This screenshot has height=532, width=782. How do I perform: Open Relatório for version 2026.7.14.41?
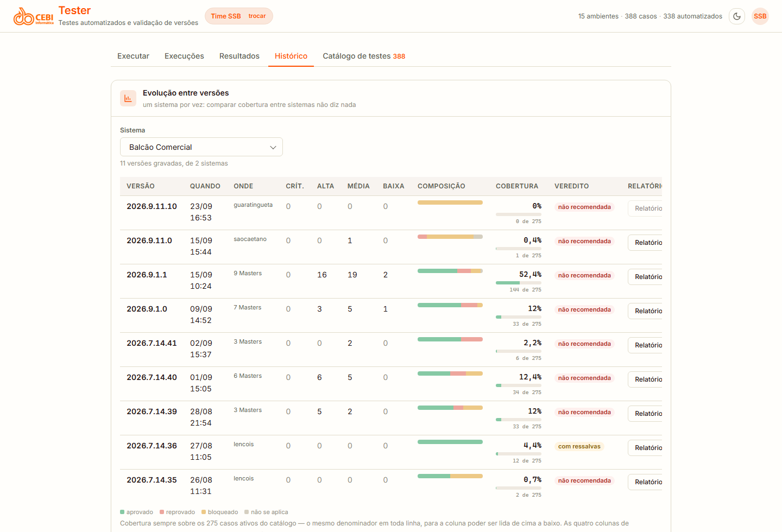[645, 345]
